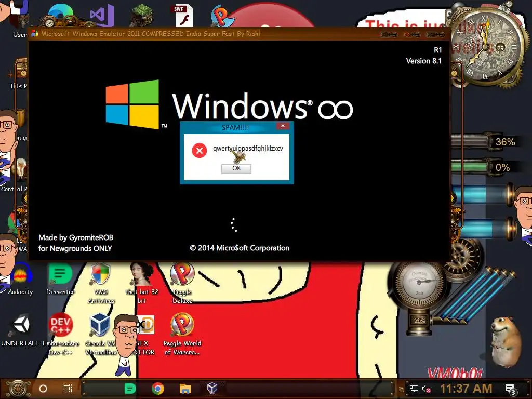The height and width of the screenshot is (399, 532).
Task: Click the steampunk clock gadget
Action: [487, 47]
